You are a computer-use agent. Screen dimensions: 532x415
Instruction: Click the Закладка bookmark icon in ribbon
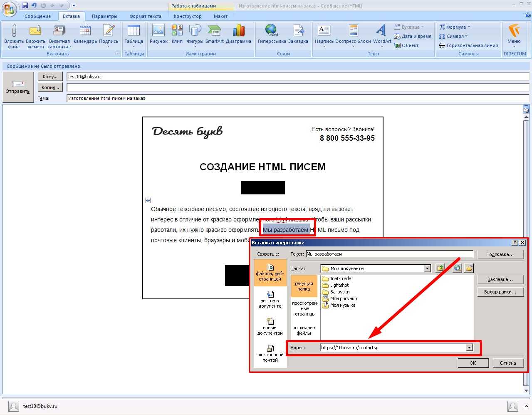coord(298,32)
